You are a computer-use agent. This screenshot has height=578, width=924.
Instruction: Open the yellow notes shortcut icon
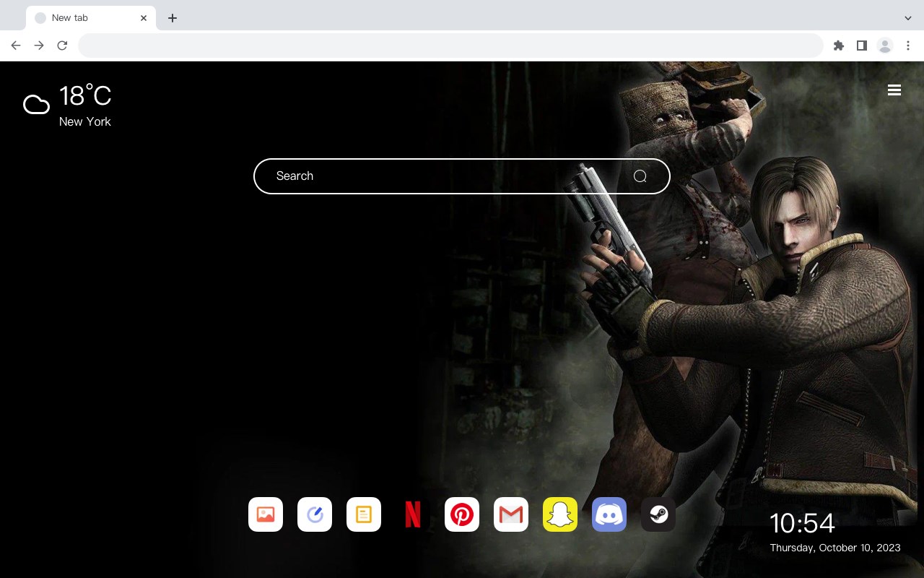(364, 514)
